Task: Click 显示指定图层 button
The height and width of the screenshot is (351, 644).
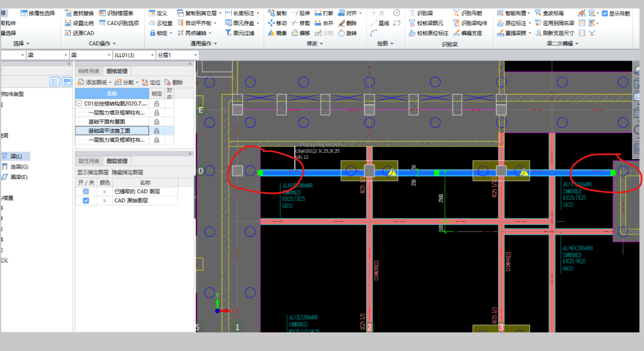Action: (x=93, y=172)
